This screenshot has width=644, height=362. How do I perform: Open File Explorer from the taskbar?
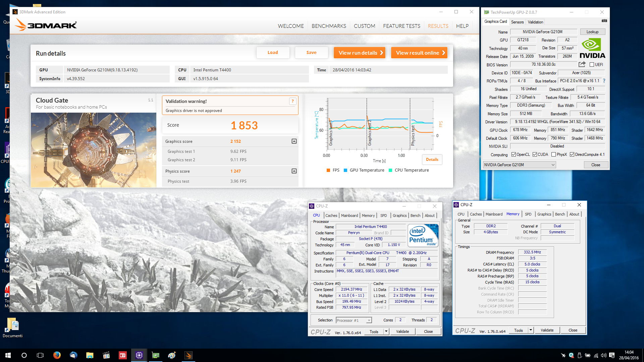[x=90, y=355]
